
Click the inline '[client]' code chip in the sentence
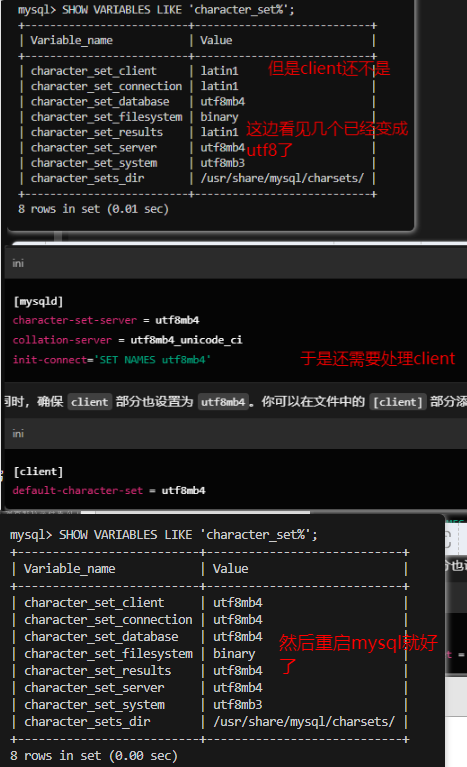[398, 402]
